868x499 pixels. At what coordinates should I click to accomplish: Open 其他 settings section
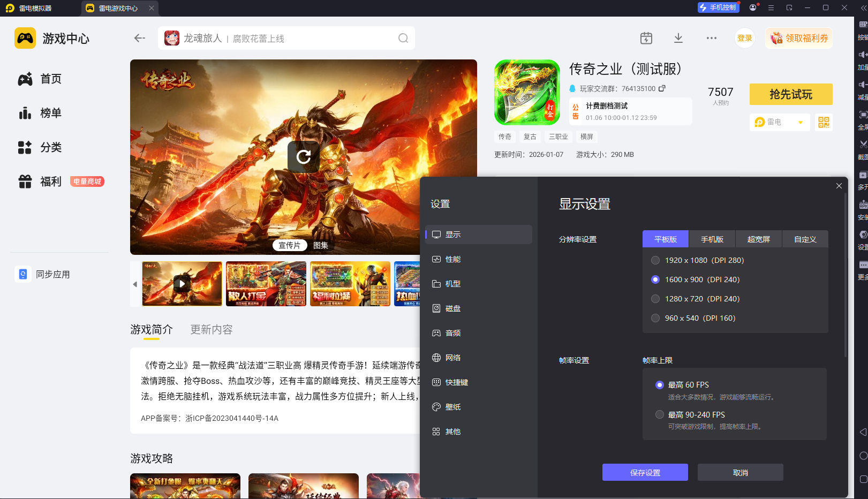tap(479, 432)
